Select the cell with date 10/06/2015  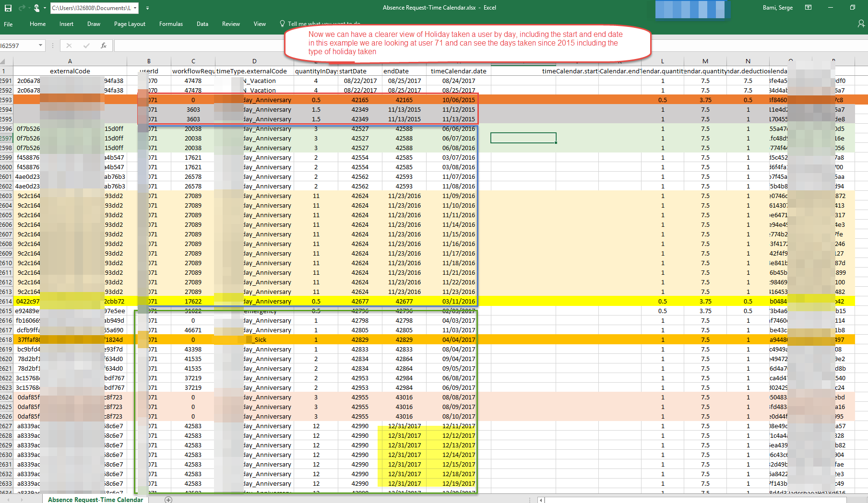pyautogui.click(x=459, y=100)
